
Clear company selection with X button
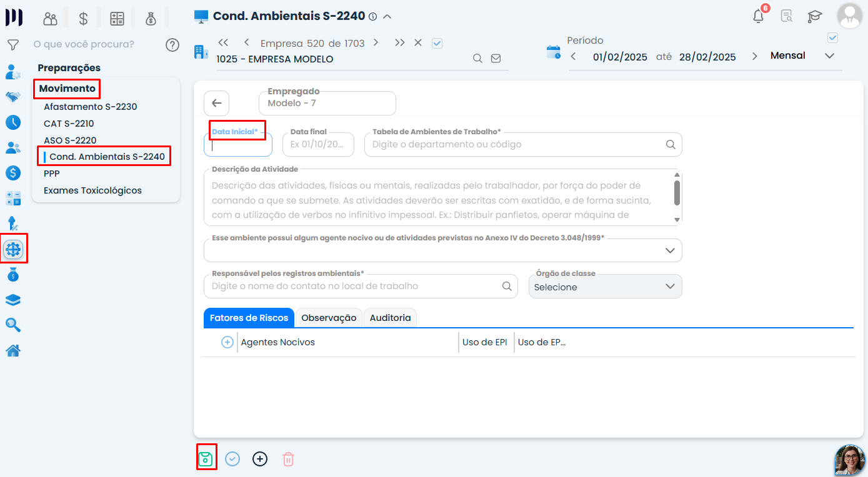tap(418, 42)
